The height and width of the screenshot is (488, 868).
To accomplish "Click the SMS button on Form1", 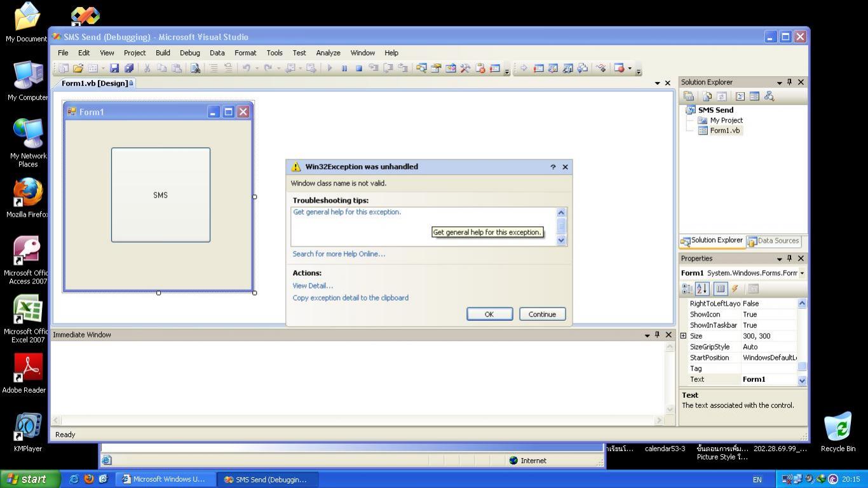I will (160, 195).
